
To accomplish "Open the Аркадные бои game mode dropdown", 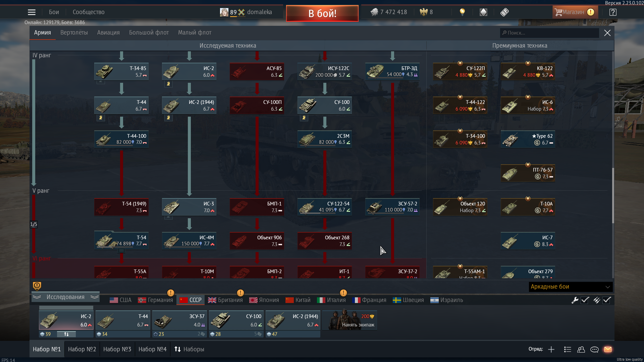I will [x=571, y=287].
